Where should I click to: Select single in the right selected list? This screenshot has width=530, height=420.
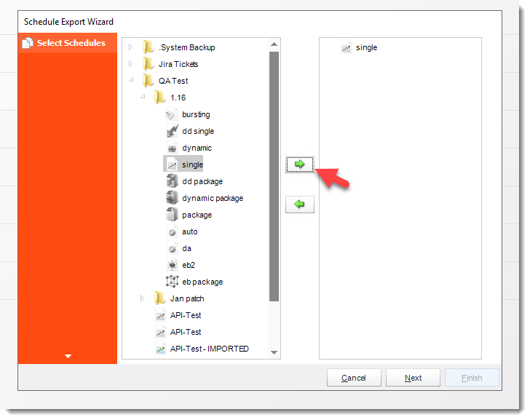pyautogui.click(x=366, y=47)
